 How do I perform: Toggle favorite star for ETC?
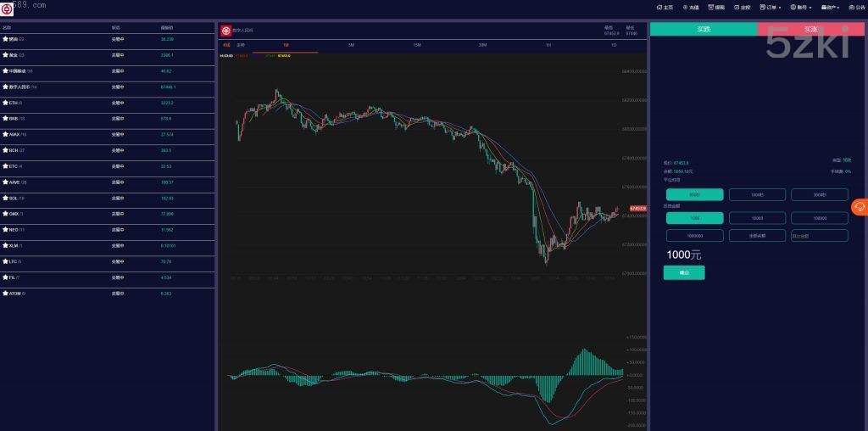[5, 166]
